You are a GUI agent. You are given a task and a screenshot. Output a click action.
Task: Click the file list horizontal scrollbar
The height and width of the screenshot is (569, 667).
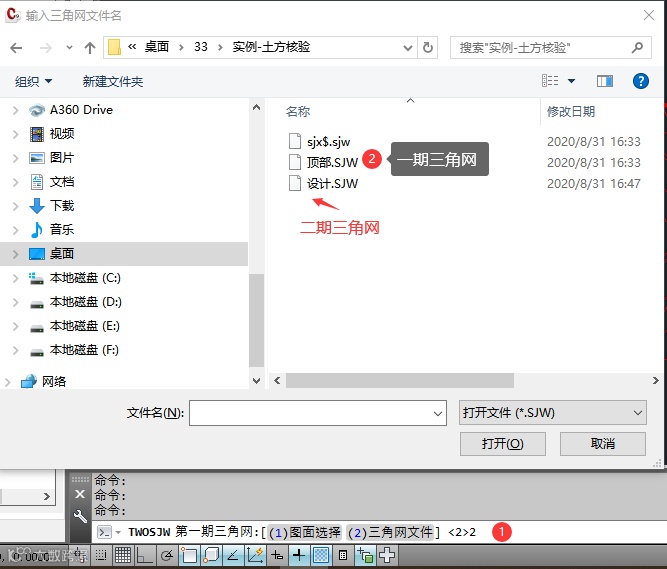point(399,381)
